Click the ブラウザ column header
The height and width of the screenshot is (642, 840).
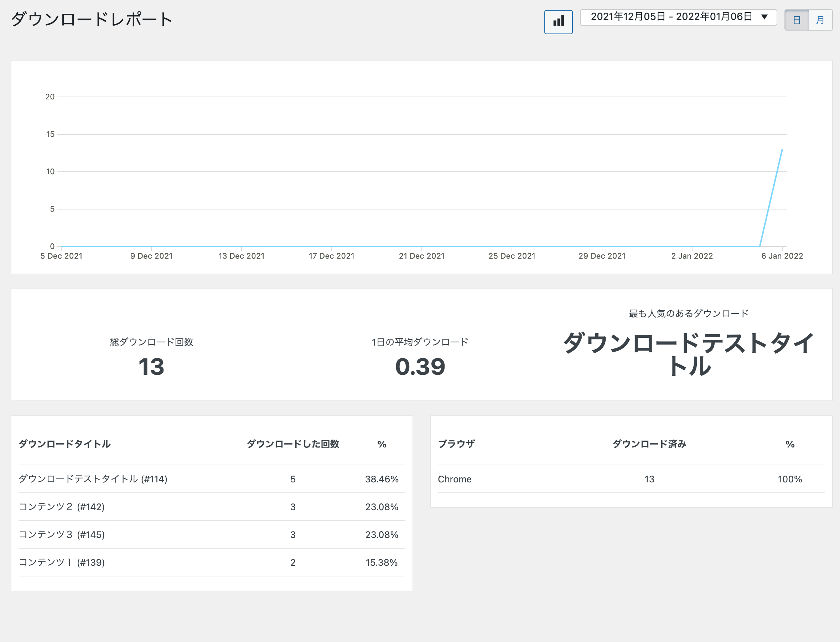coord(456,444)
